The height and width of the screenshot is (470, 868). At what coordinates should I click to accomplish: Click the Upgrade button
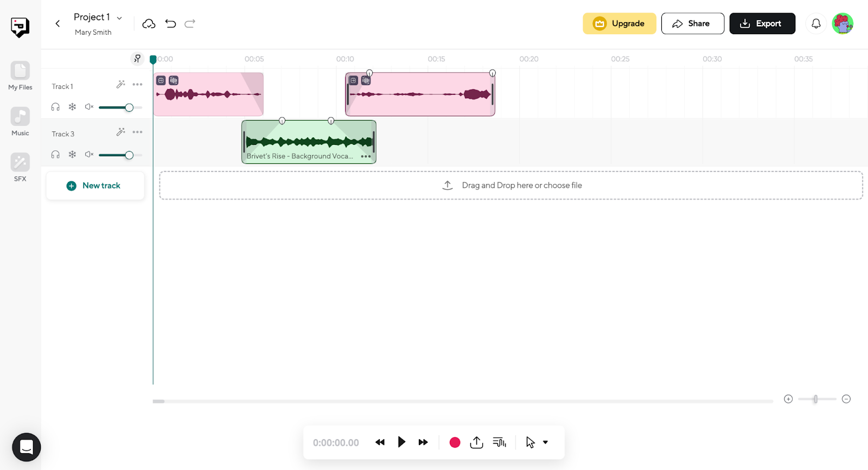point(620,23)
